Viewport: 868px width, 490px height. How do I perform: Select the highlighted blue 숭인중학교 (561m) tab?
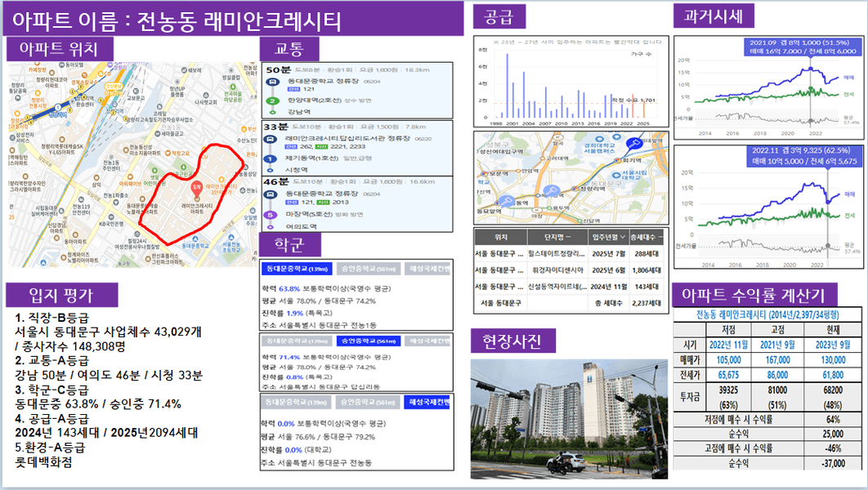(x=368, y=341)
